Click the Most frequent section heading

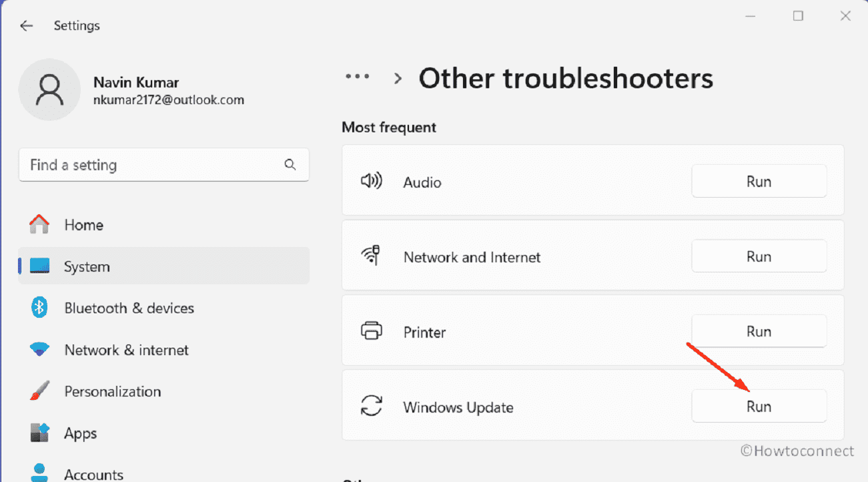tap(389, 128)
